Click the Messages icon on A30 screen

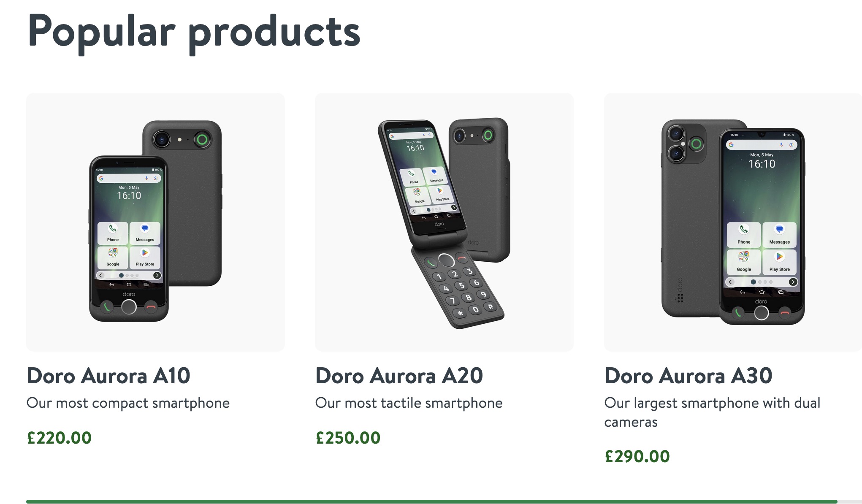[779, 234]
